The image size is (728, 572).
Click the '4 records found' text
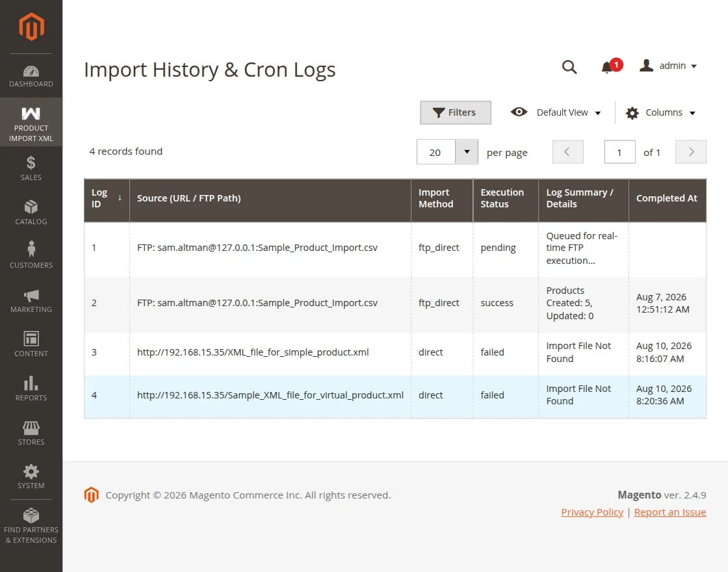tap(126, 151)
